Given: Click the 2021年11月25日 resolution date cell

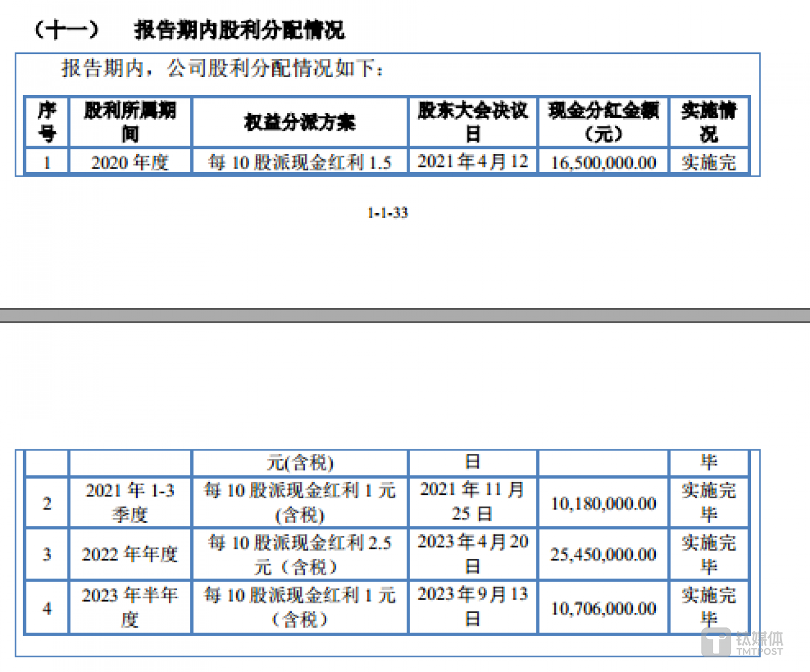Looking at the screenshot, I should 472,502.
